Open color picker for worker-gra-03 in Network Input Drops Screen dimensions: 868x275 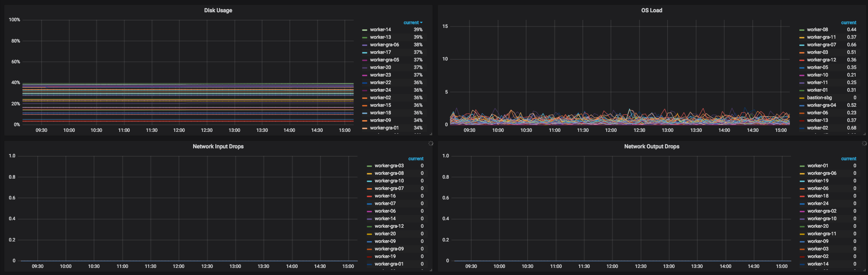click(x=369, y=166)
